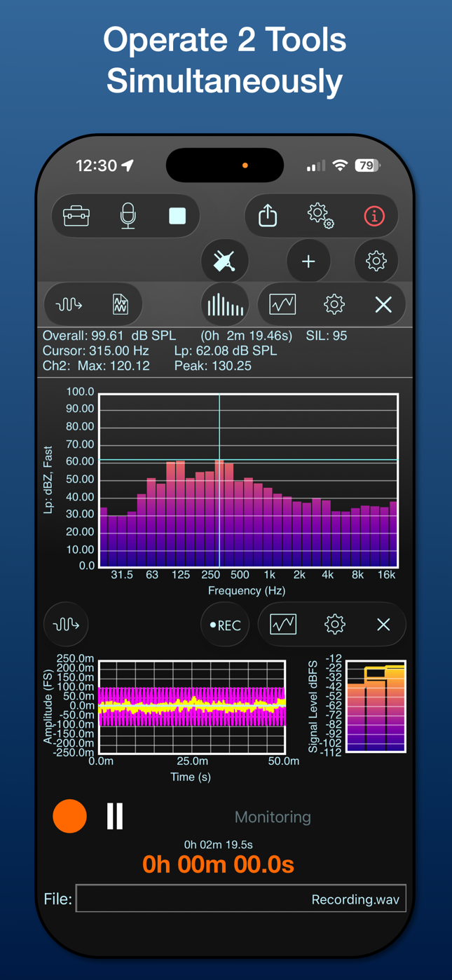The image size is (452, 980).
Task: Close the spectrum analyzer tool
Action: (x=383, y=304)
